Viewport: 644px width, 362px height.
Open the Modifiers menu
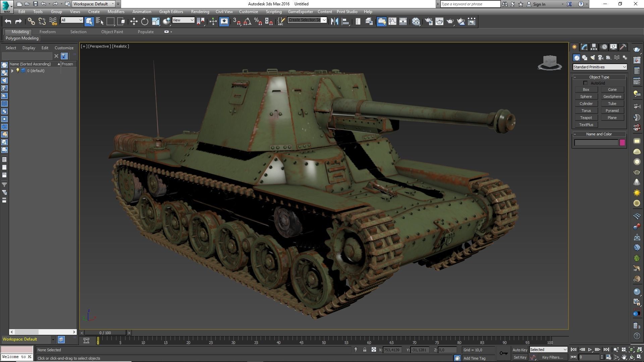(x=116, y=12)
